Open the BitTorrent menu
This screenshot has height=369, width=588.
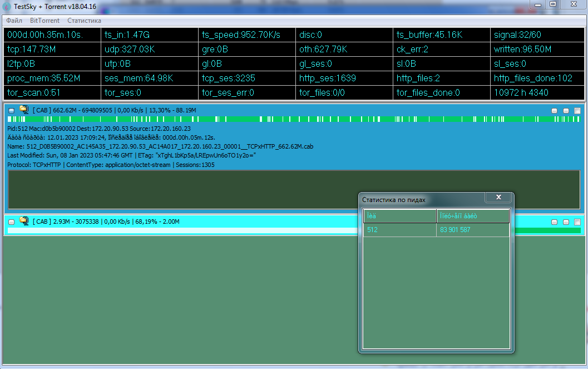[x=45, y=21]
